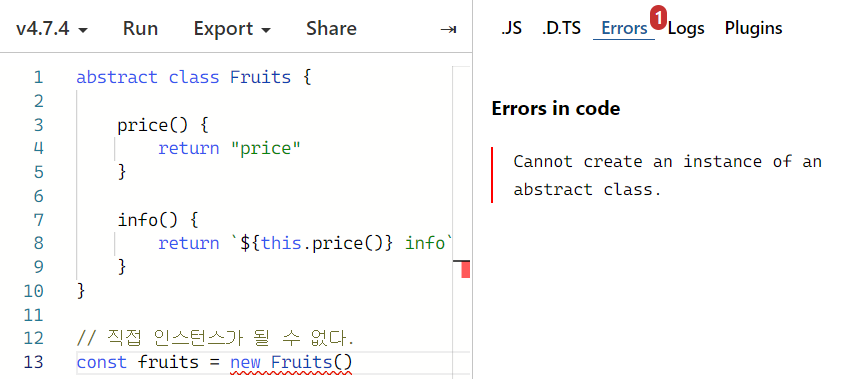Click the Share button
Image resolution: width=852 pixels, height=379 pixels.
tap(331, 28)
